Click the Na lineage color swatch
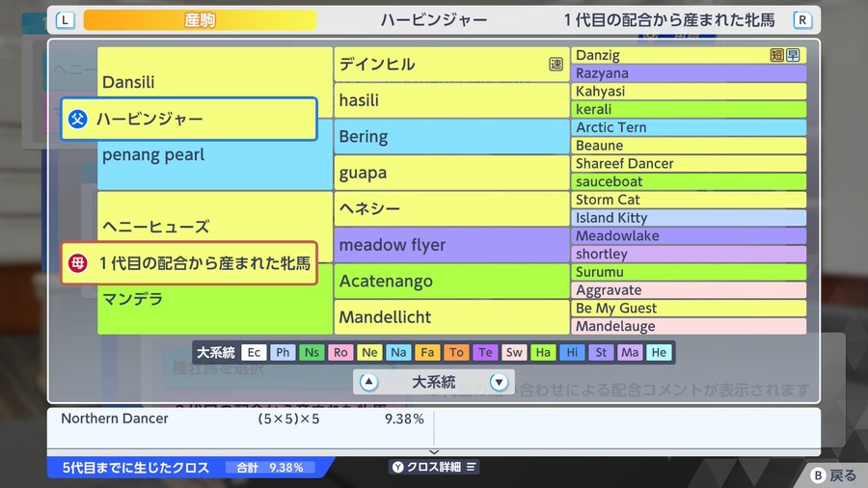This screenshot has width=868, height=488. coord(398,352)
